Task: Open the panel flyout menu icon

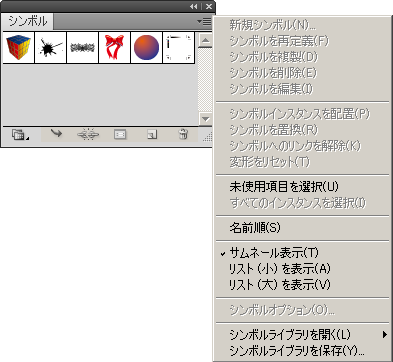Action: click(204, 22)
